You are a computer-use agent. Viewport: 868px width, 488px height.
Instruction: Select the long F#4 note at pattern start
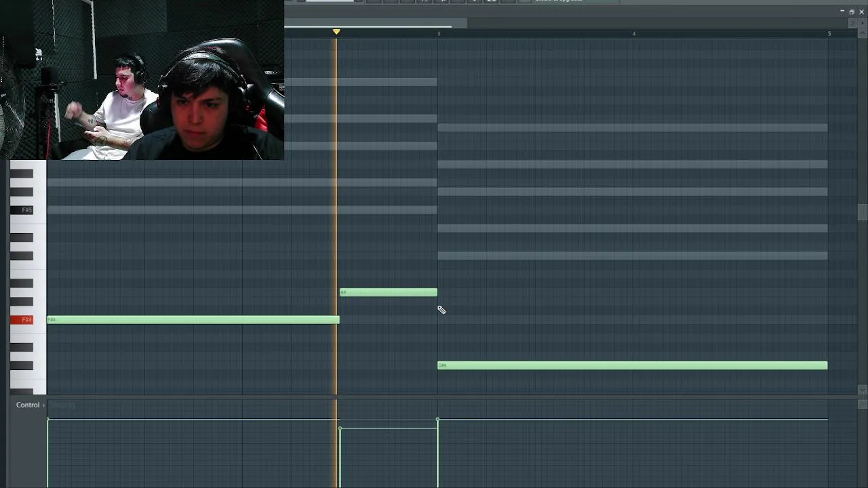(x=193, y=319)
